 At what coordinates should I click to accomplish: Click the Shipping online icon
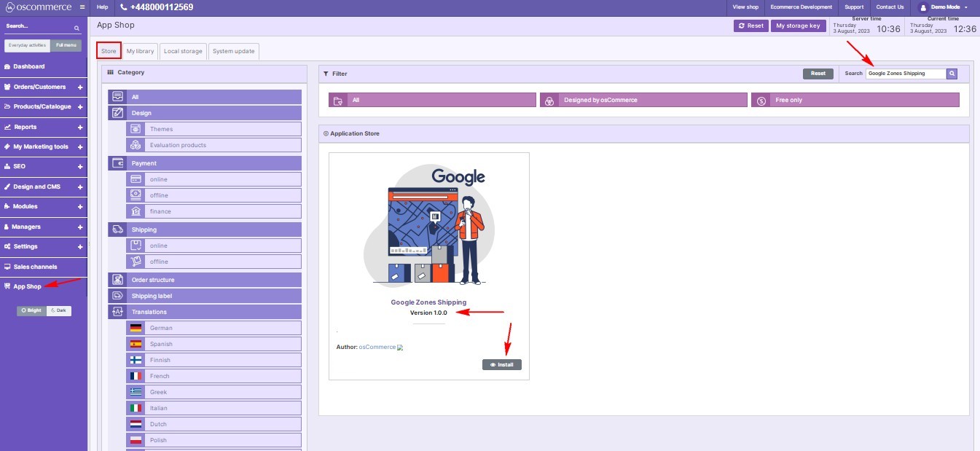[136, 246]
